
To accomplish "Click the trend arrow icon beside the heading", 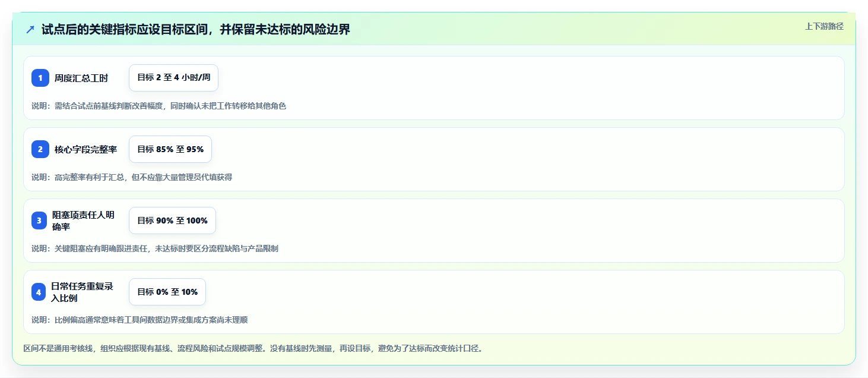I will coord(30,30).
